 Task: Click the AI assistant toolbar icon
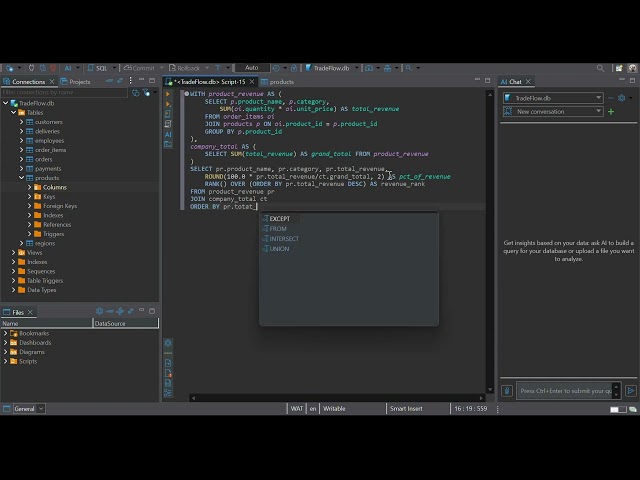point(68,68)
